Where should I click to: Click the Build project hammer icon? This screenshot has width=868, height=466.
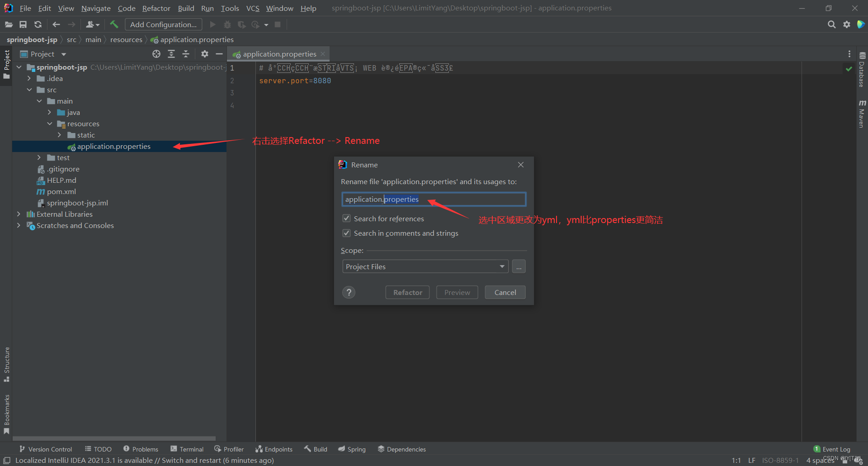[114, 24]
